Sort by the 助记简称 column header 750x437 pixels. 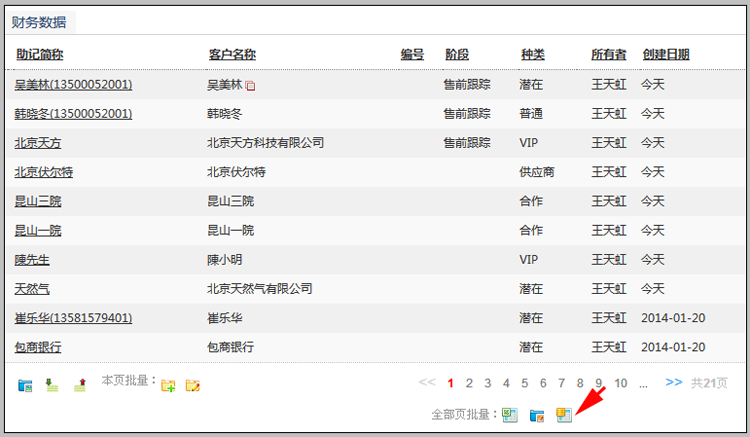[x=40, y=55]
